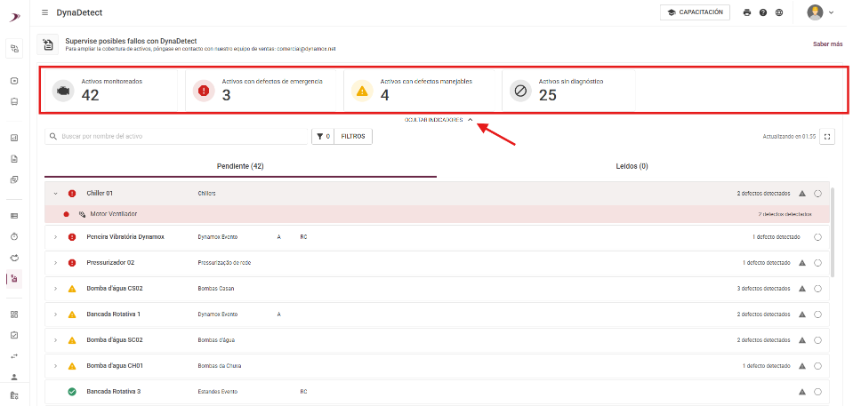Switch to the Leídos (0) tab

click(x=631, y=165)
